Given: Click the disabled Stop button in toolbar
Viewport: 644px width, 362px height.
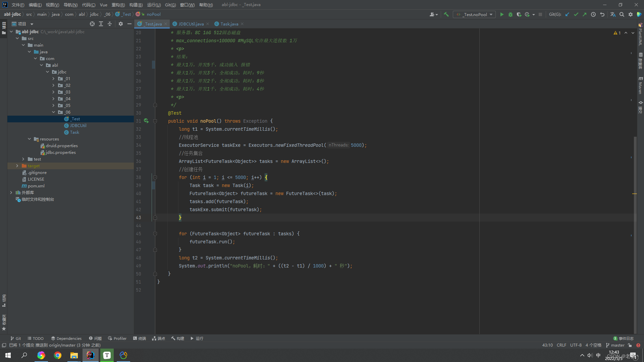Looking at the screenshot, I should (540, 14).
